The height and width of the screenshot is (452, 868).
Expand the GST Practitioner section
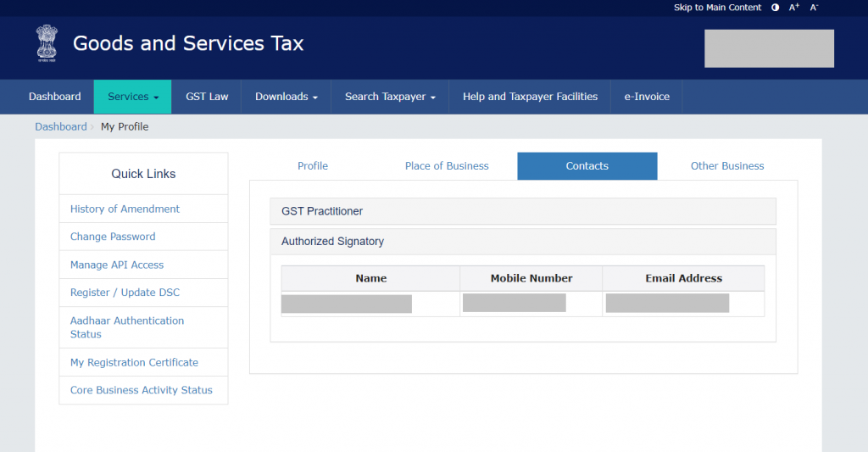522,211
